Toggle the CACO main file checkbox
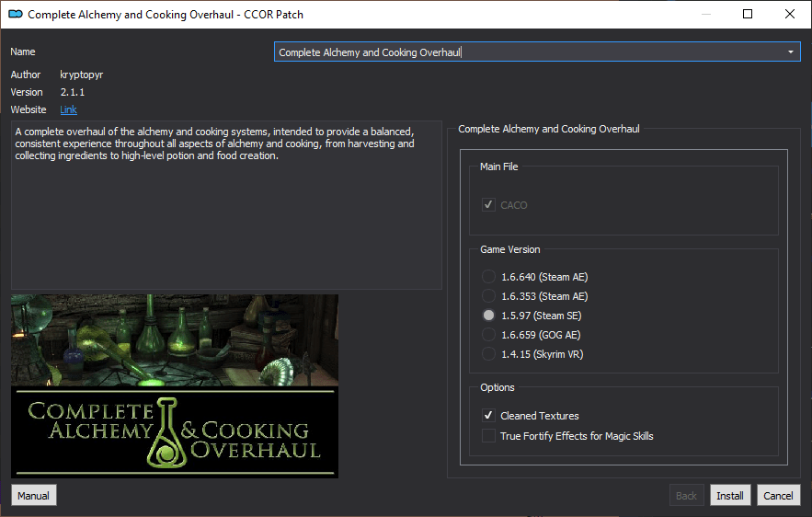 [488, 204]
